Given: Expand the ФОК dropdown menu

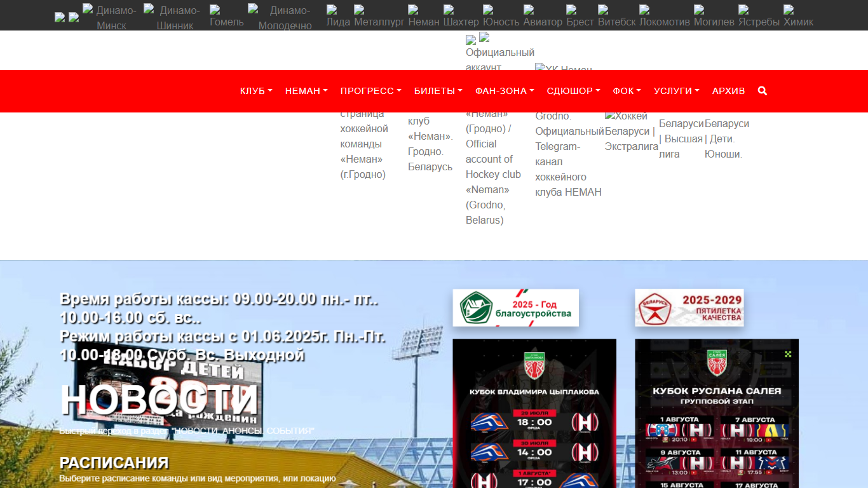Looking at the screenshot, I should point(627,91).
